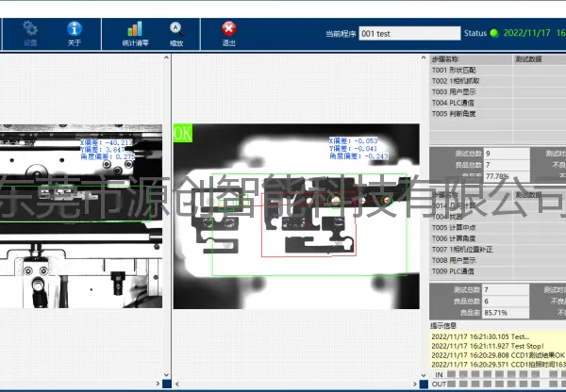Viewport: 566px width, 392px height.
Task: Click the first OUT signal indicator
Action: (x=451, y=384)
